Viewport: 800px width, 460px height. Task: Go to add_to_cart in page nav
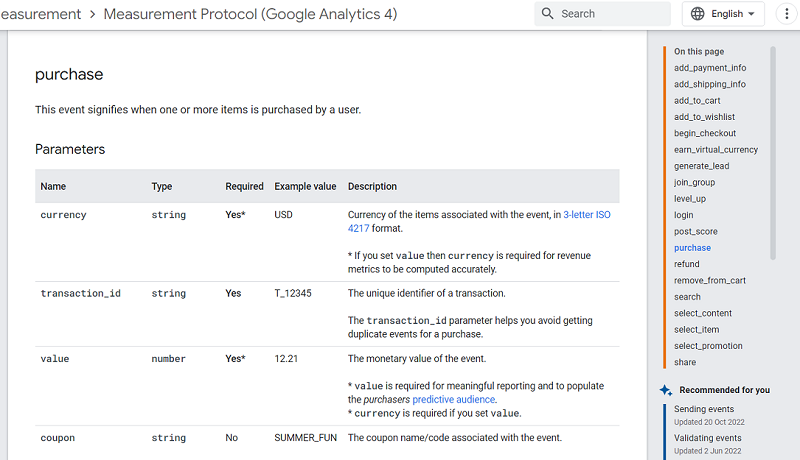697,100
